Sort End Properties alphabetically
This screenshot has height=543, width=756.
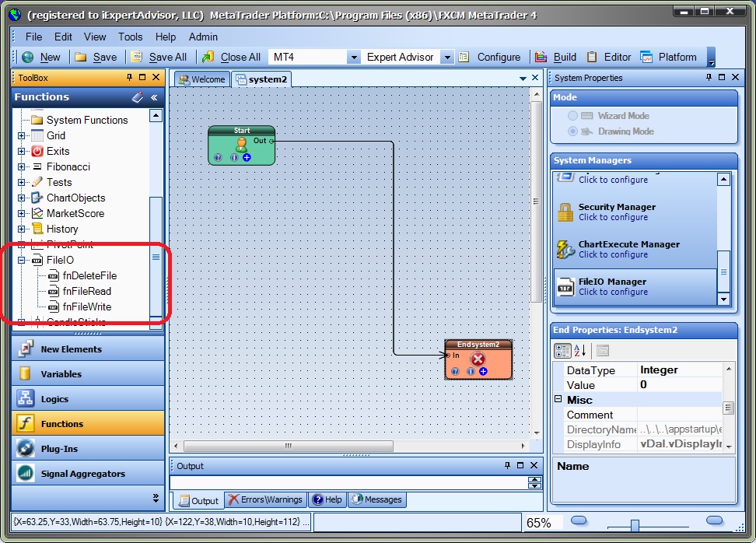click(x=580, y=351)
